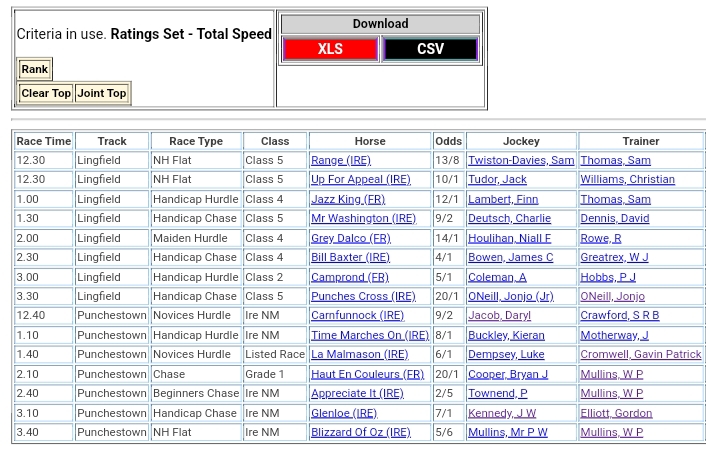Viewport: 706px width, 456px height.
Task: Open trainer link Cromwell, Gavin Patrick
Action: coord(640,354)
